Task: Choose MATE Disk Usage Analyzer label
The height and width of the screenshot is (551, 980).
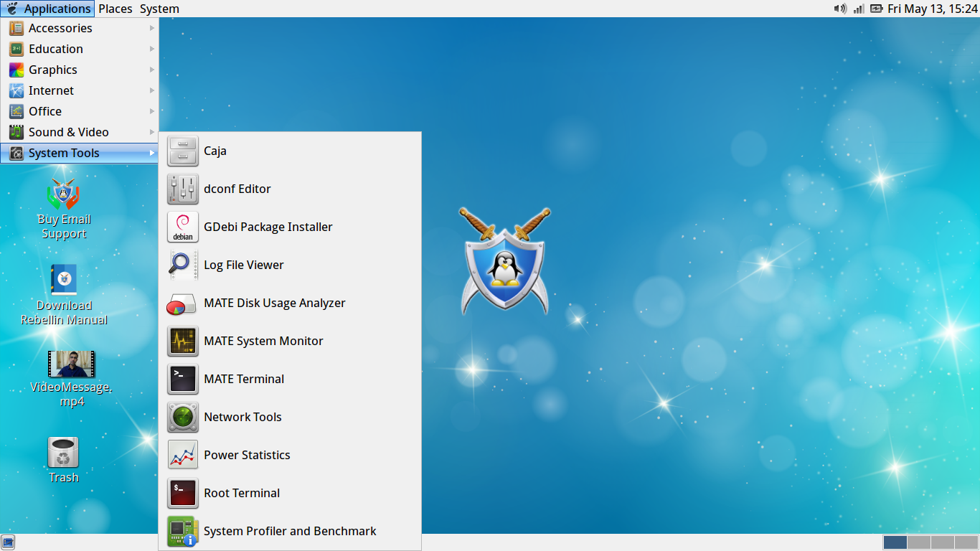Action: pyautogui.click(x=275, y=303)
